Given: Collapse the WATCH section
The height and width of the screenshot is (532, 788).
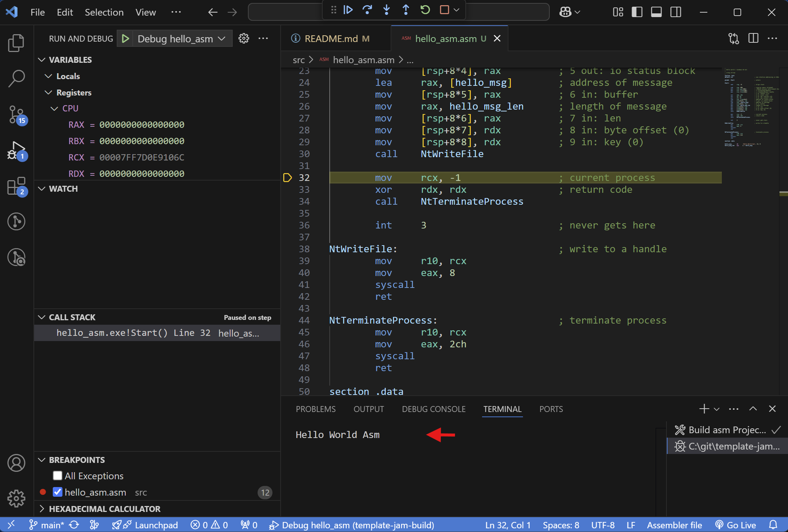Looking at the screenshot, I should coord(42,189).
